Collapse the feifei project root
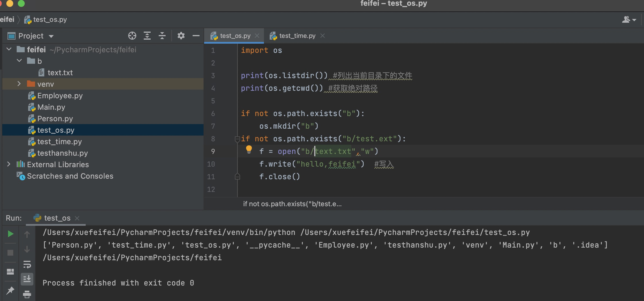644x301 pixels. pos(9,49)
